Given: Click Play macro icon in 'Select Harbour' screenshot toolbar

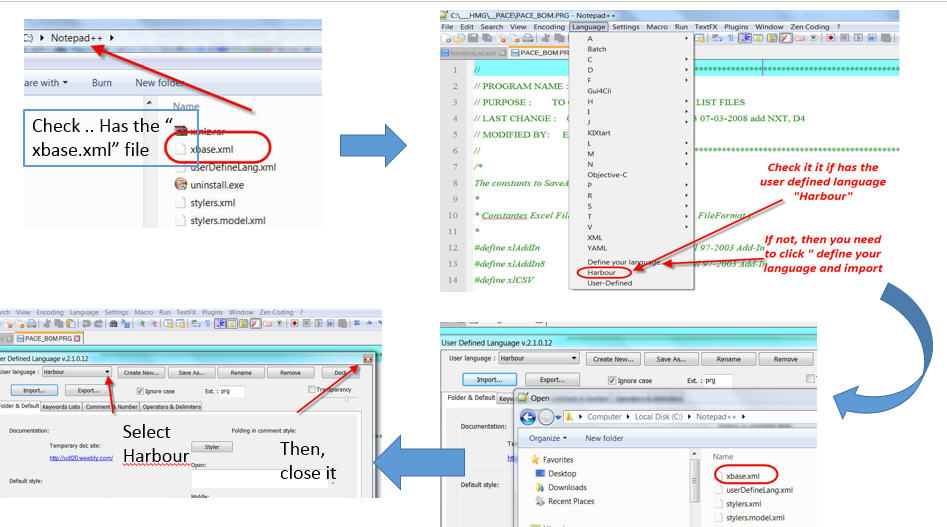Looking at the screenshot, I should 318,324.
